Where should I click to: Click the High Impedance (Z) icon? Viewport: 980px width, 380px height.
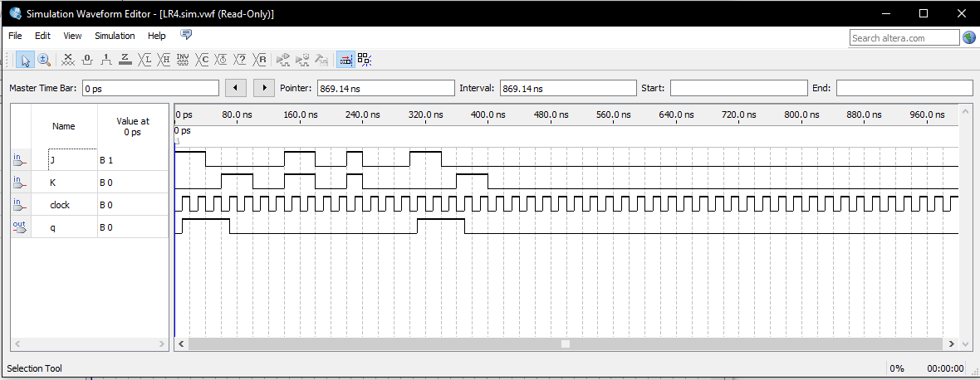pos(125,60)
